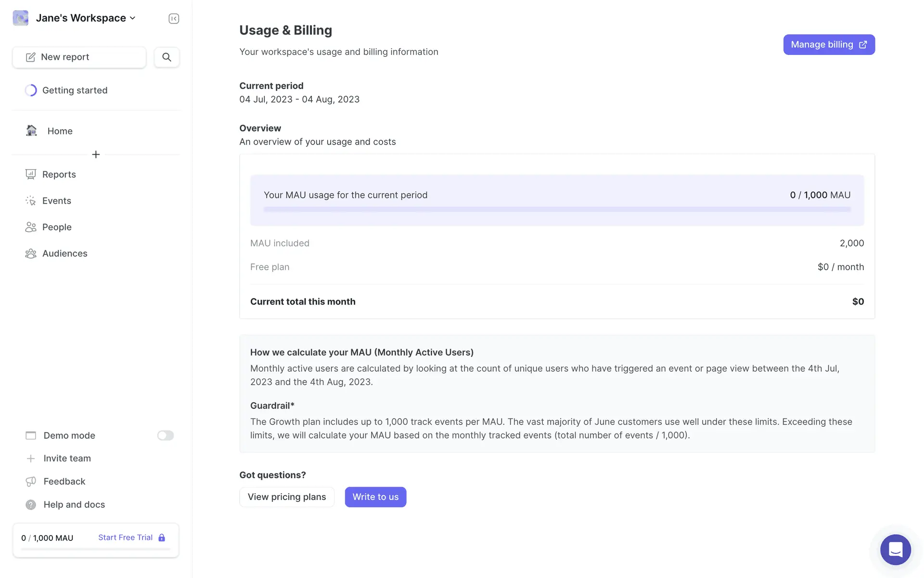The width and height of the screenshot is (924, 578).
Task: Create a New report
Action: (79, 57)
